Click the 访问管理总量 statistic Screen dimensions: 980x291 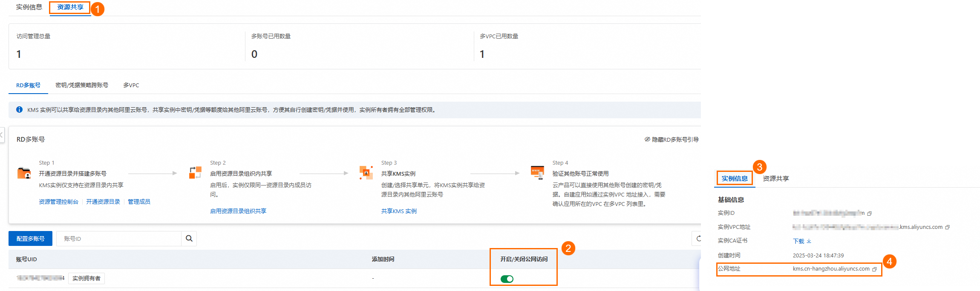tap(33, 46)
